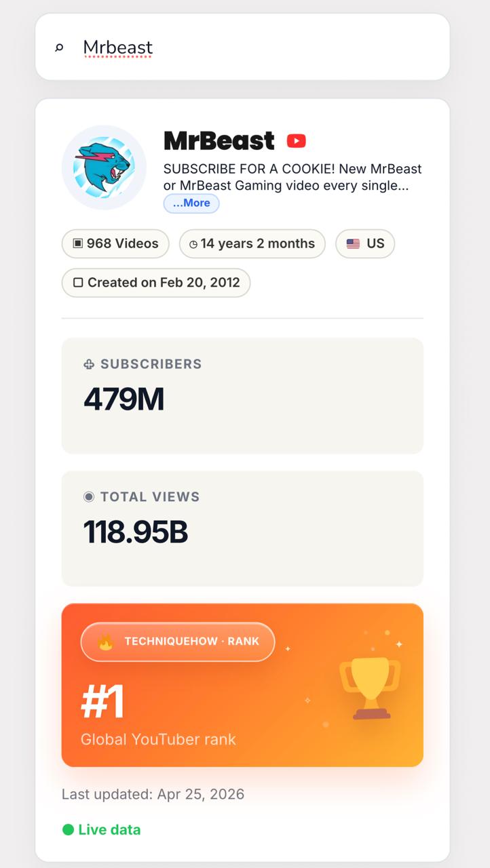
Task: Click the flame icon in rank badge
Action: coord(105,642)
